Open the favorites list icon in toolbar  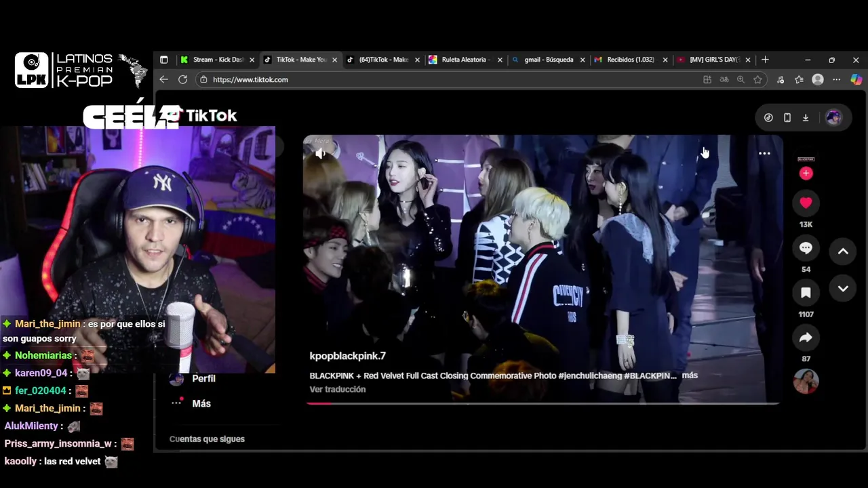800,79
